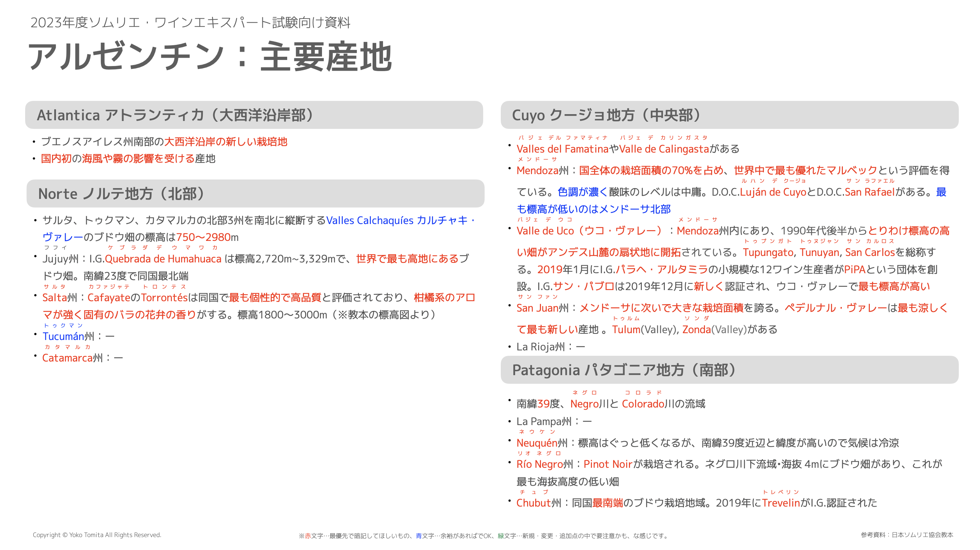Click the red text 世界中で最も優れたマルベック
Screen dimensions: 980x550
tap(806, 171)
